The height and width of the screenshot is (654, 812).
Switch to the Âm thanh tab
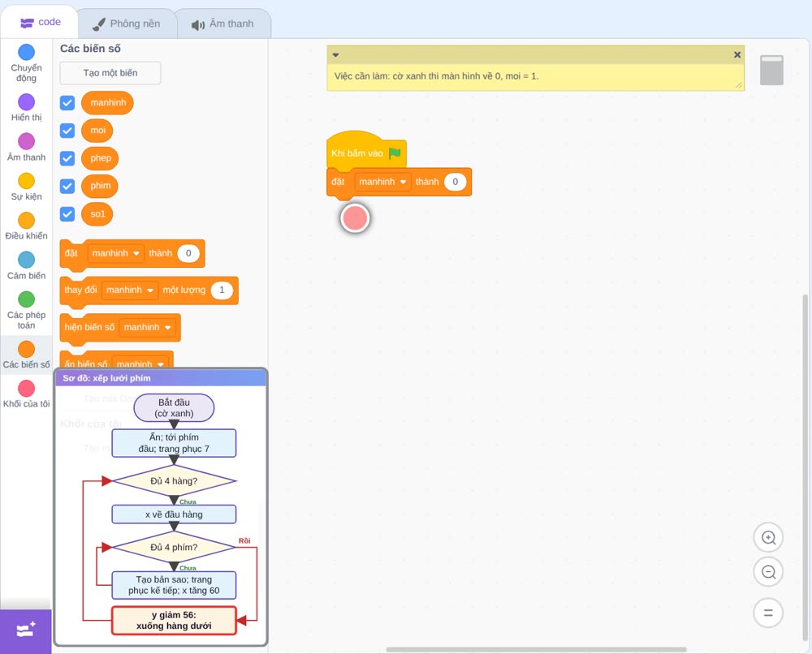pos(223,24)
